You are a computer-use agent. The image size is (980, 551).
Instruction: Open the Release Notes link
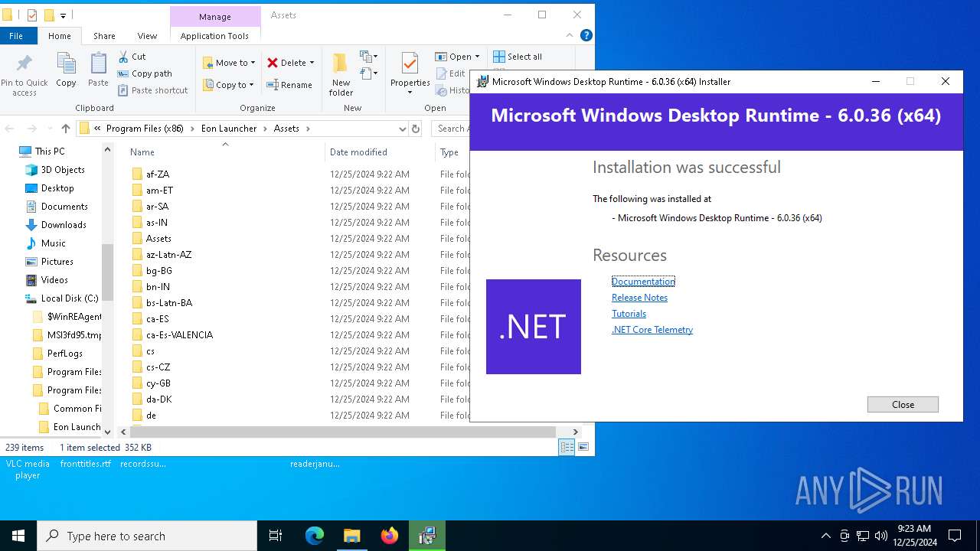(639, 297)
